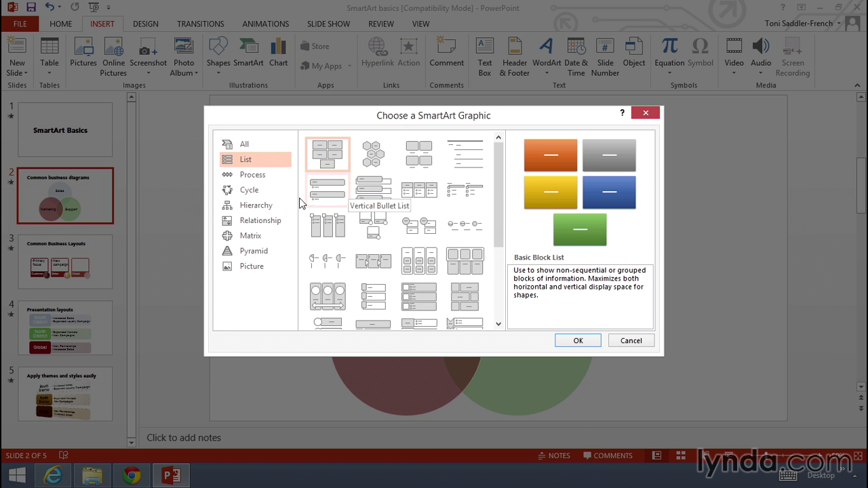Click the Screenshot icon

(x=148, y=47)
